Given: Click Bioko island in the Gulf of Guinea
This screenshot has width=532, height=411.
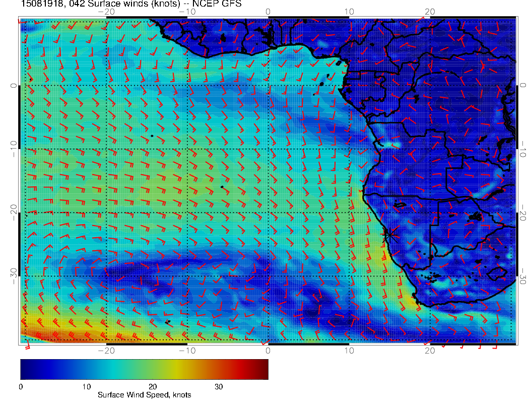Looking at the screenshot, I should pyautogui.click(x=339, y=64).
